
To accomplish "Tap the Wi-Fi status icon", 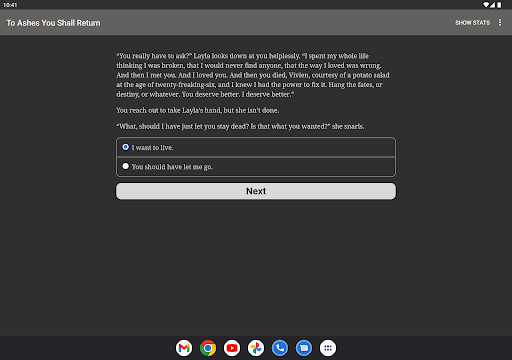I will 486,5.
